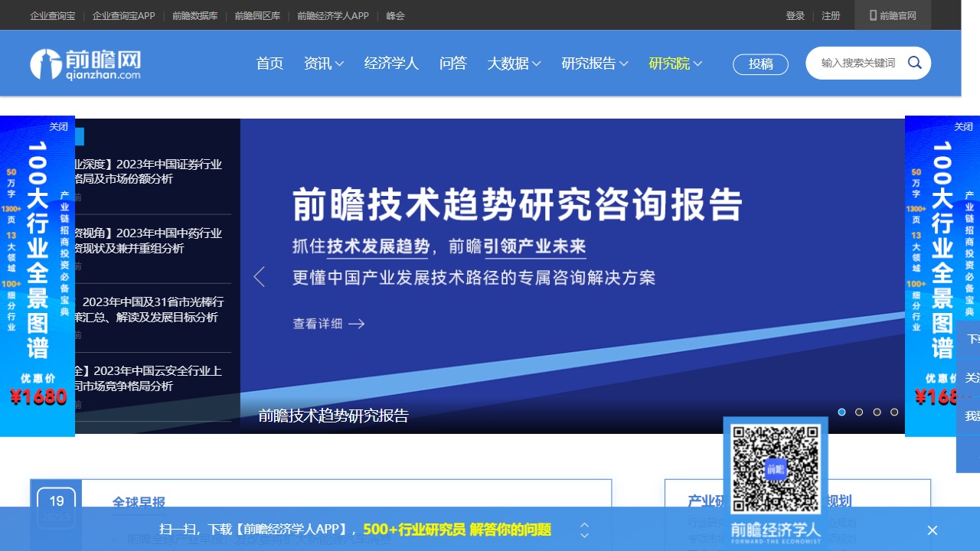This screenshot has height=551, width=980.
Task: Open the 2023年中国云安全行业 article
Action: coord(149,378)
